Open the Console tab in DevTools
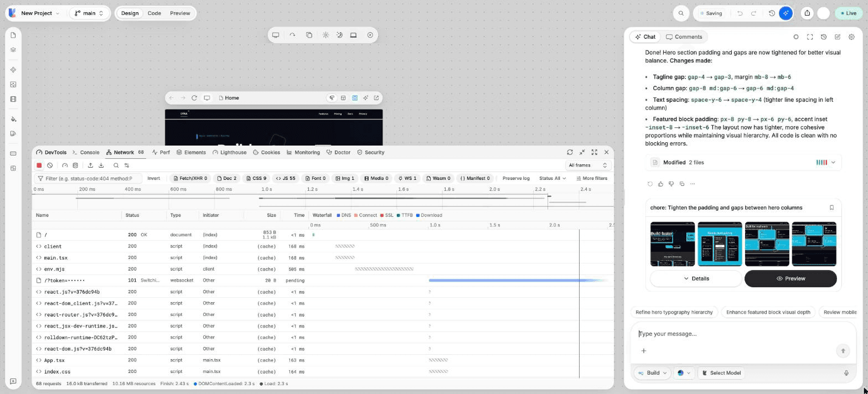This screenshot has height=394, width=868. tap(86, 152)
